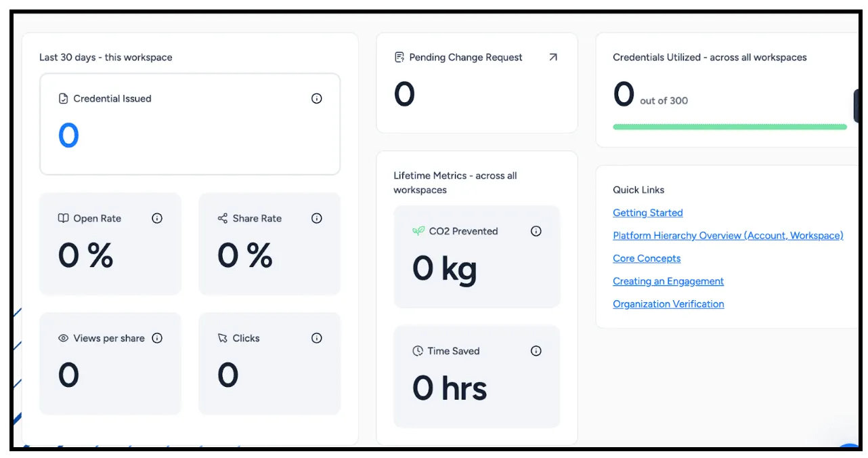Click the Open Rate info icon

coord(157,218)
